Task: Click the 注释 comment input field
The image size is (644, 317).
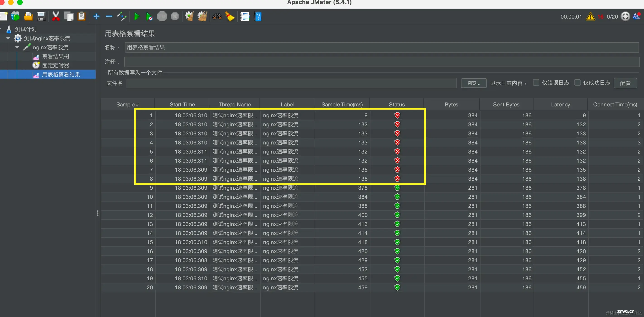Action: click(x=382, y=62)
